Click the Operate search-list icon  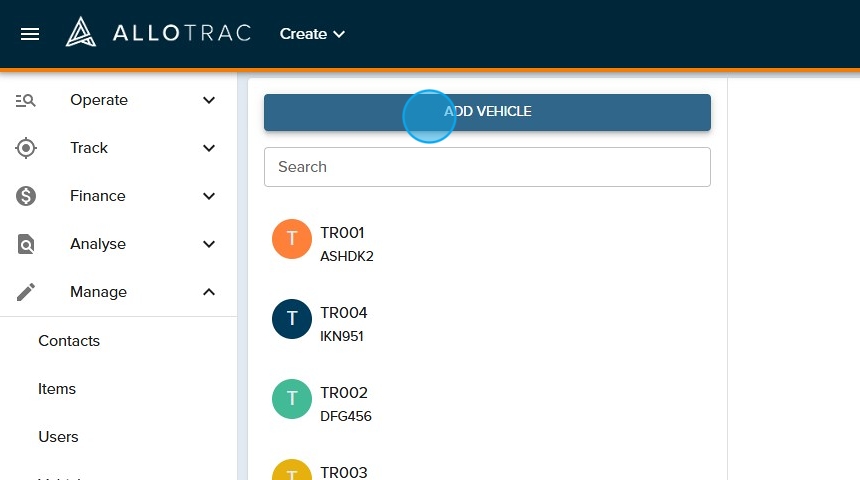[x=26, y=100]
